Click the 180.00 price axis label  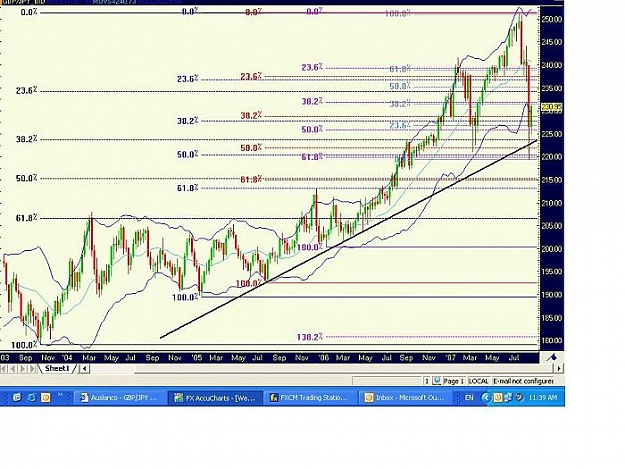click(x=552, y=341)
